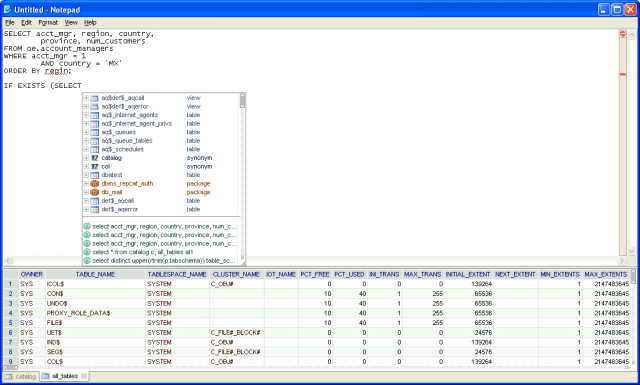Click the icon of the first SQL history entry

(87, 227)
